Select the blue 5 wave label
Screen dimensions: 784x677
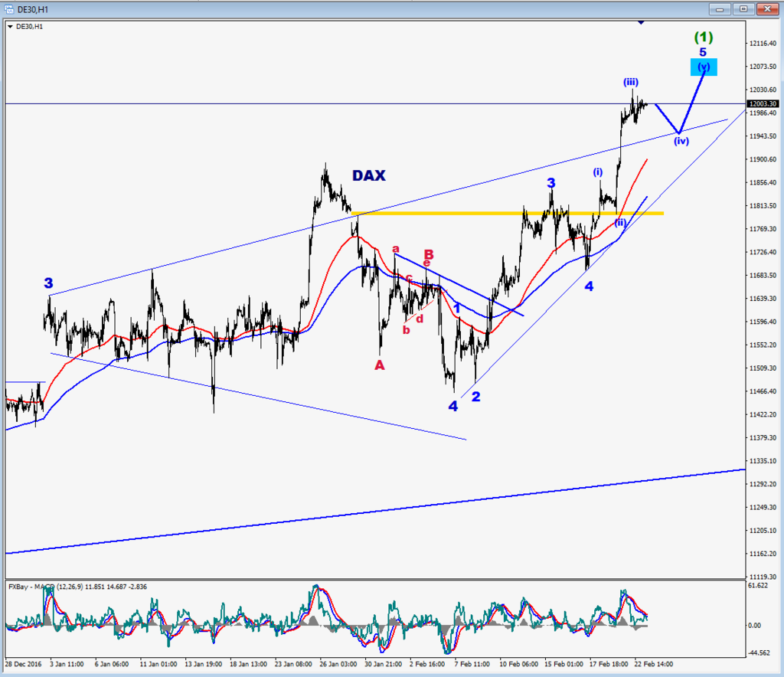(703, 52)
